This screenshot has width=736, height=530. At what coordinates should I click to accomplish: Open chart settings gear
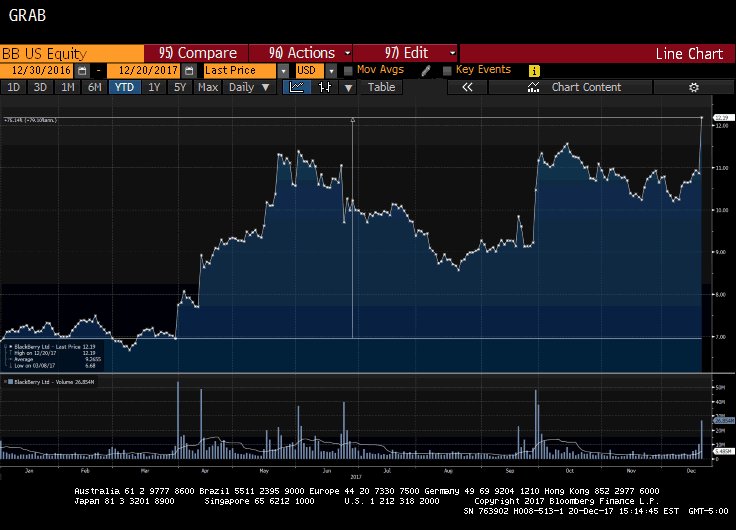click(694, 87)
